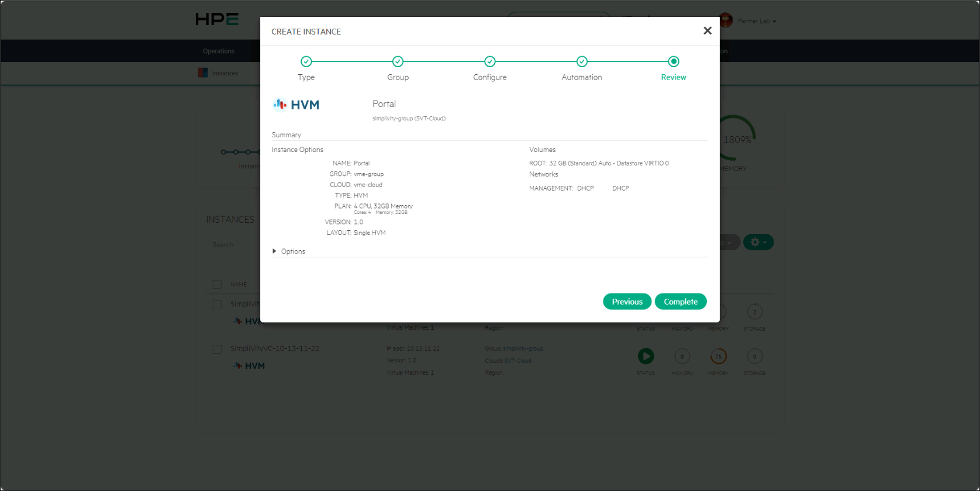Click the Group step checkmark icon

(x=398, y=61)
